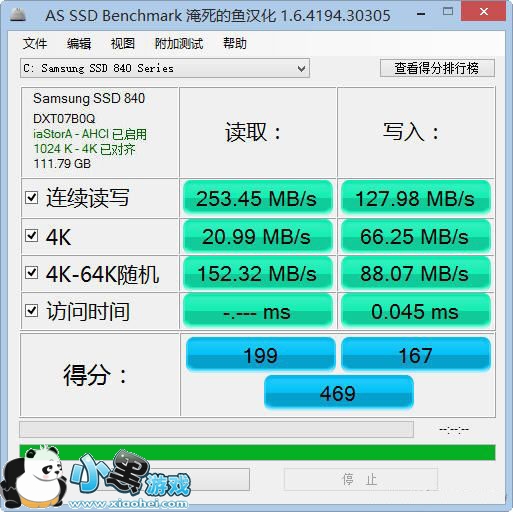This screenshot has width=513, height=512.
Task: Click the 查看得分排行榜 button
Action: pos(437,68)
